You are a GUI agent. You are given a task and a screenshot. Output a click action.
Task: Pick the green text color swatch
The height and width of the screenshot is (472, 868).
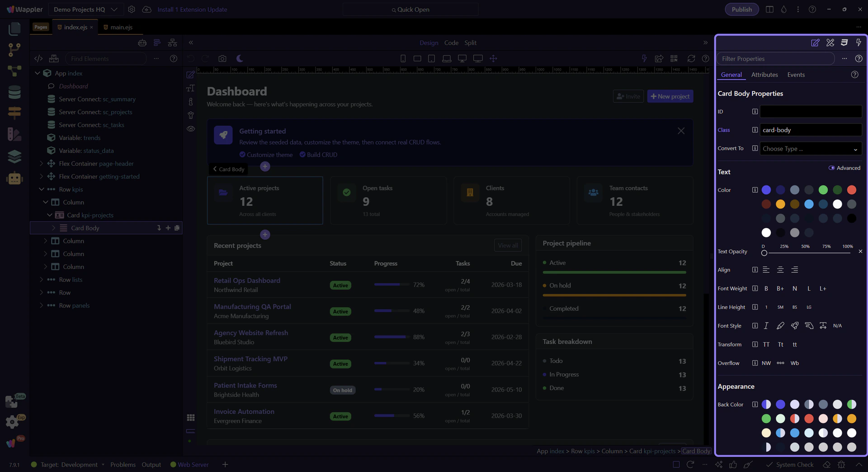(823, 190)
